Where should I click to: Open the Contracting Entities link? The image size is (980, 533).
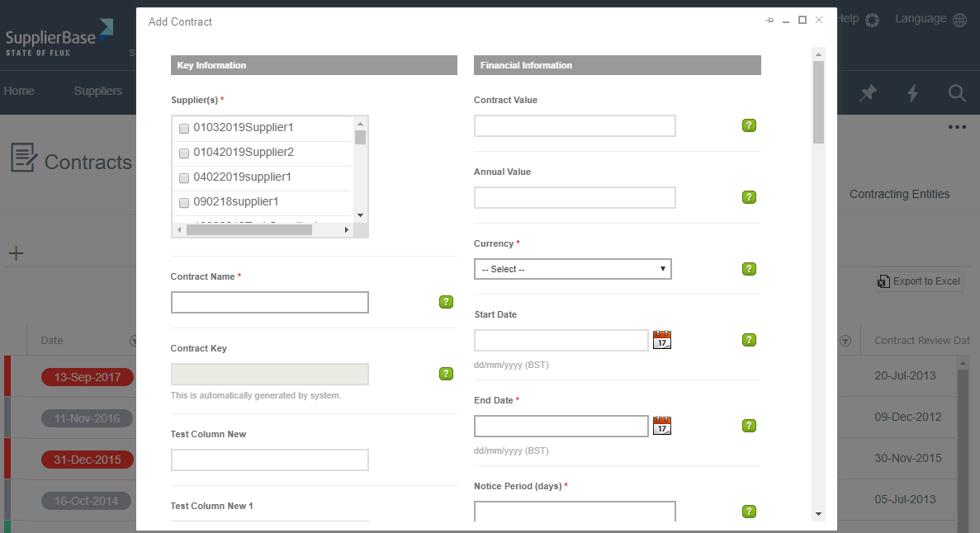(x=899, y=194)
